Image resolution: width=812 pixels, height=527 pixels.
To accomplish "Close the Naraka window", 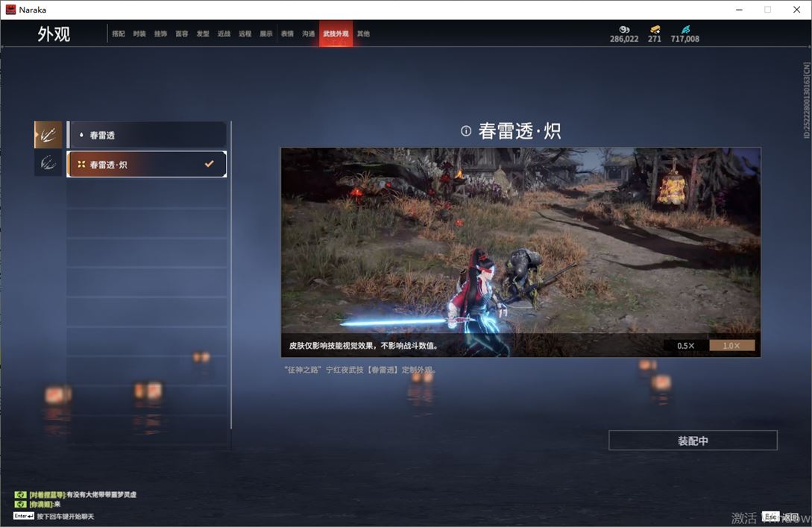I will (797, 10).
